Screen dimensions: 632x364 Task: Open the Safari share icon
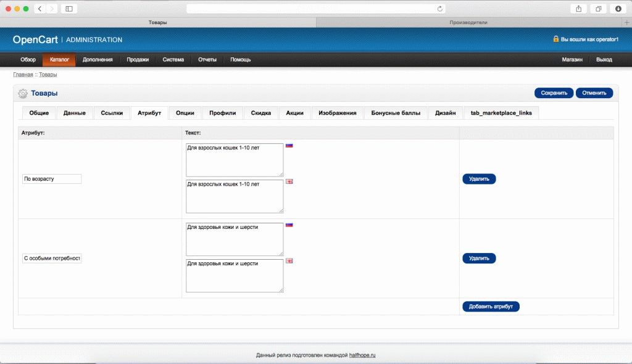578,9
